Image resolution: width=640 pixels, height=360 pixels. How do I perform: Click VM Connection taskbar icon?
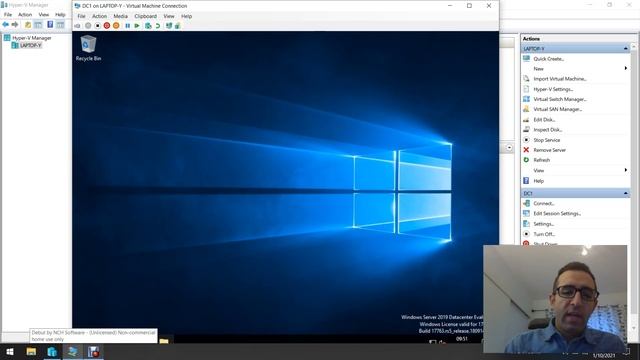tap(73, 352)
